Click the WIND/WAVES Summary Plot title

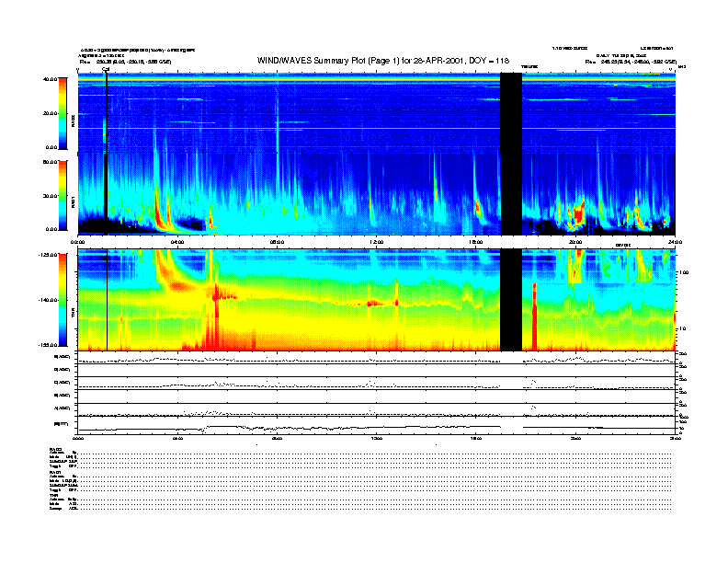383,61
